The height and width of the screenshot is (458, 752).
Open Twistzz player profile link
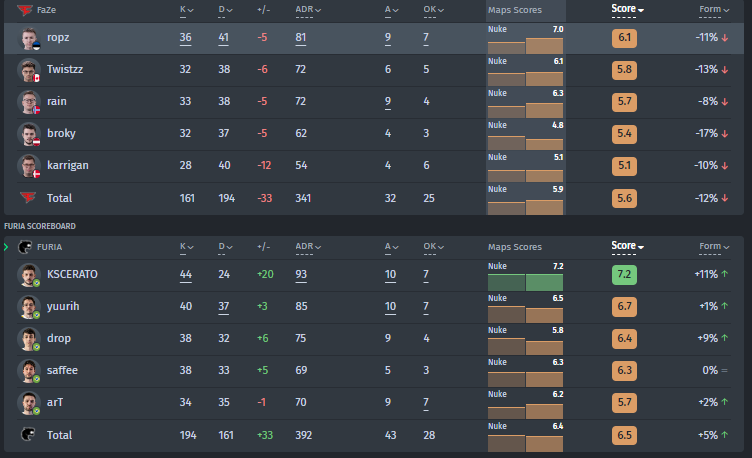(65, 69)
